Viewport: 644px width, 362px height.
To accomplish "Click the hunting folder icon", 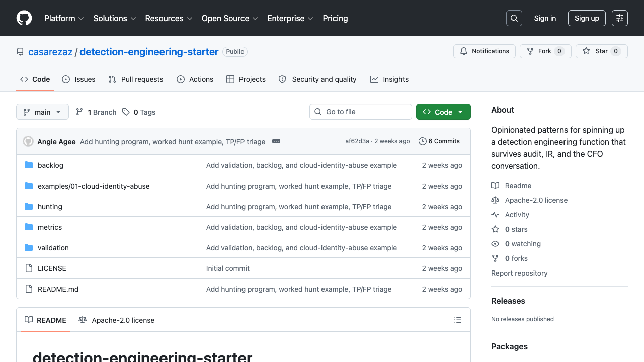I will [x=29, y=207].
